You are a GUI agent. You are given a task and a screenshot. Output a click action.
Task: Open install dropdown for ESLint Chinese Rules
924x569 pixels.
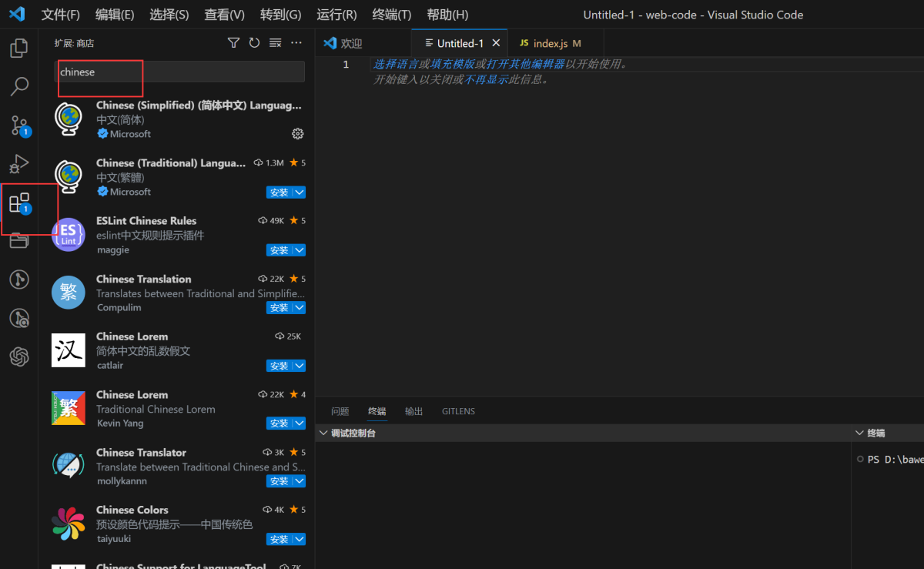[x=300, y=250]
